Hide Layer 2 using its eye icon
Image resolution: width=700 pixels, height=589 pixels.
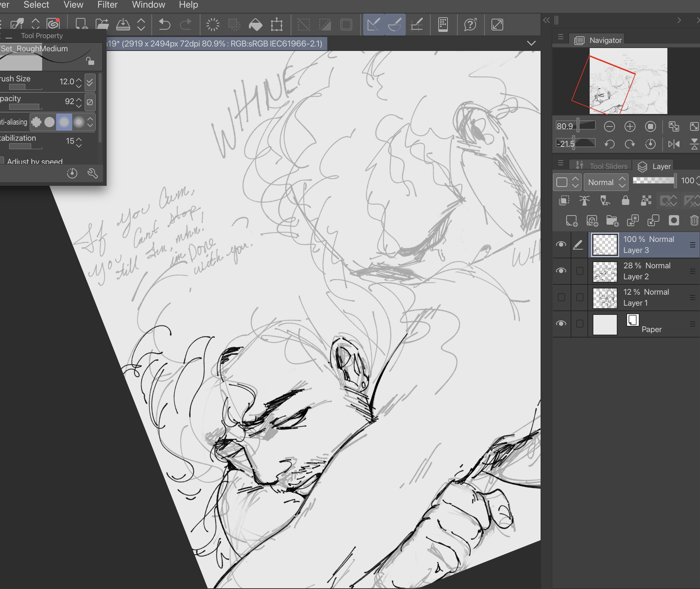(561, 271)
